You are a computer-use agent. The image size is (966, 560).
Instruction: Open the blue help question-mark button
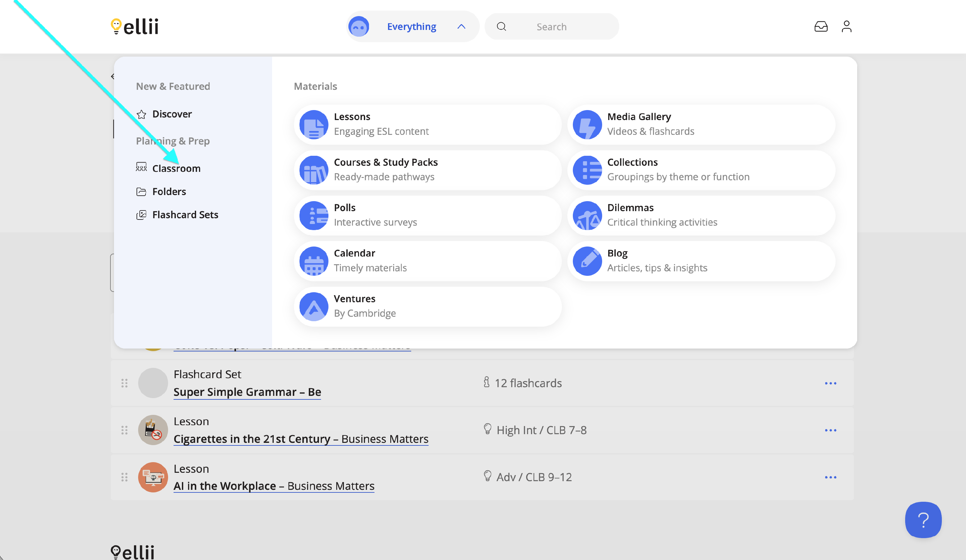(923, 520)
